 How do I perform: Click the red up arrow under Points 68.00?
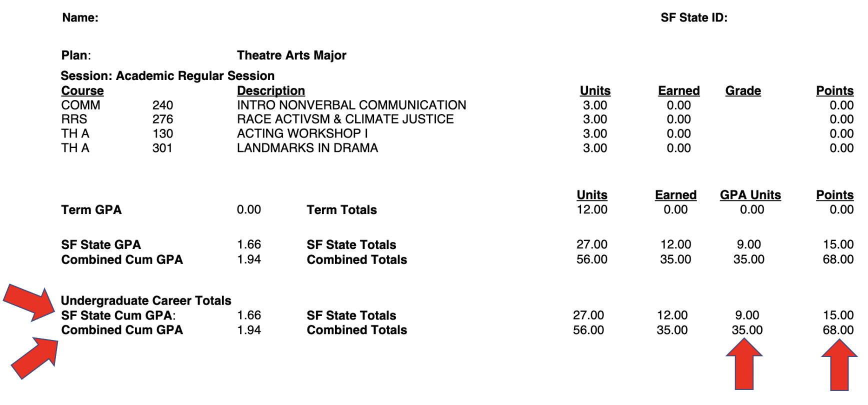[839, 365]
